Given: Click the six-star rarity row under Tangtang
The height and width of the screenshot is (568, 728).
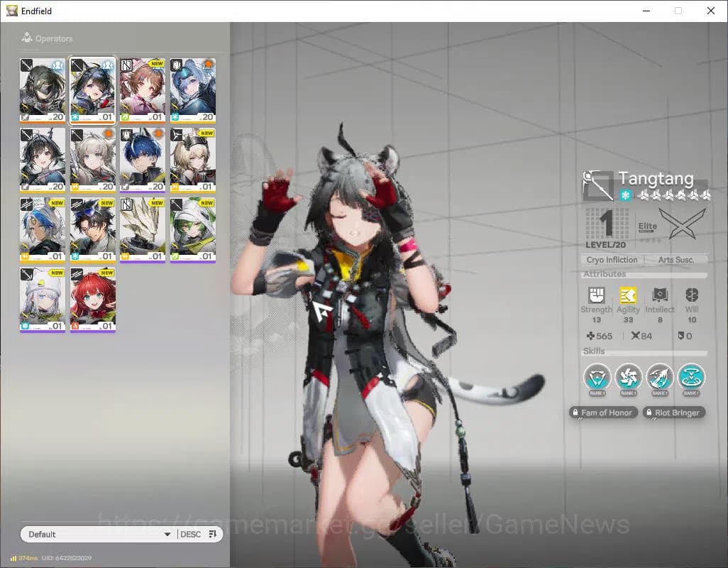Looking at the screenshot, I should click(673, 195).
